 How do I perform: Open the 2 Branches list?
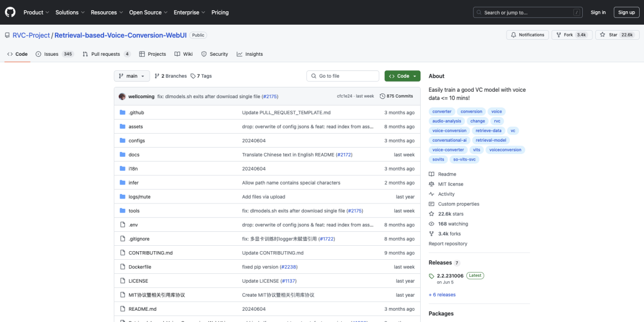pos(171,76)
